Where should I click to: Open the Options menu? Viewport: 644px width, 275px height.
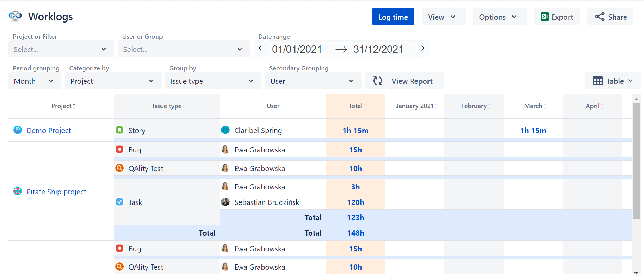pyautogui.click(x=499, y=17)
